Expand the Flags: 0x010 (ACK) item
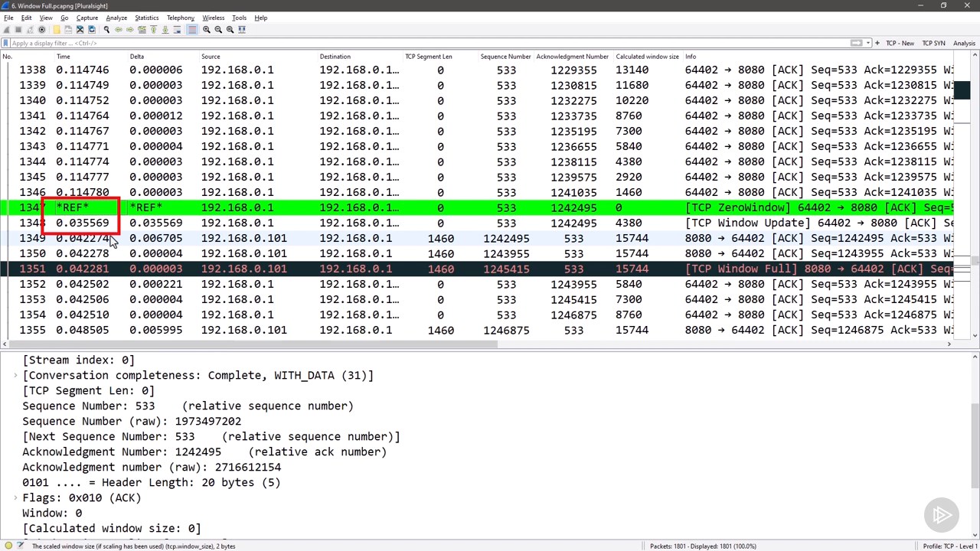Viewport: 980px width, 551px height. (15, 497)
